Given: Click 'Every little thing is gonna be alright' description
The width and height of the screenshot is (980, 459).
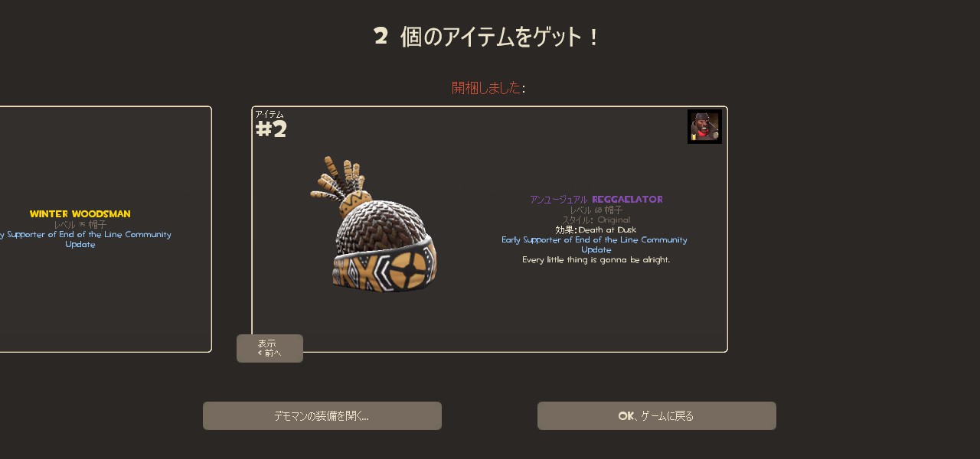Looking at the screenshot, I should point(596,260).
